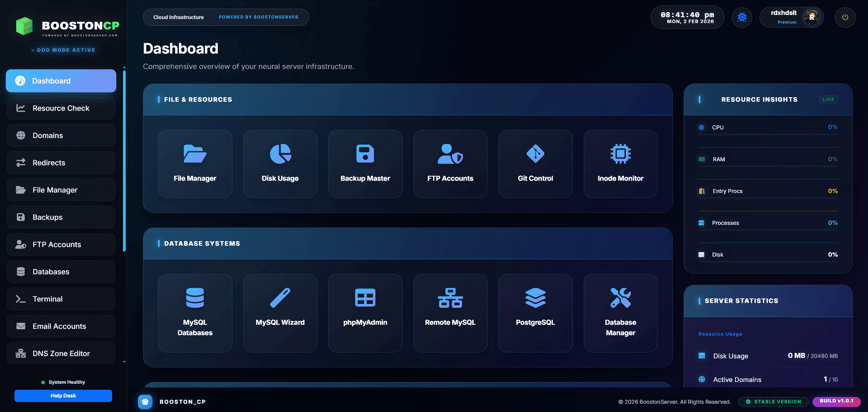Open the Git Control tool
Image resolution: width=868 pixels, height=412 pixels.
click(536, 164)
